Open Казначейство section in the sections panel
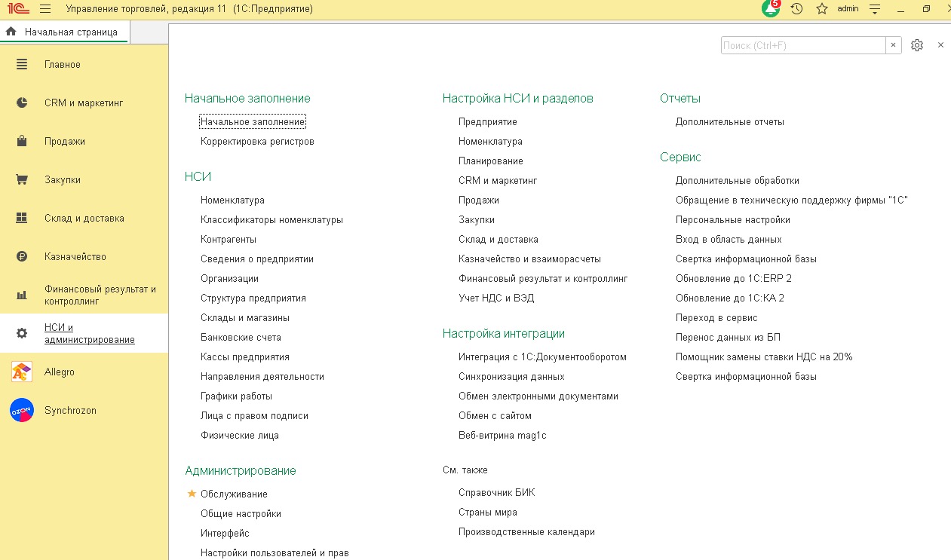The width and height of the screenshot is (951, 560). point(84,257)
